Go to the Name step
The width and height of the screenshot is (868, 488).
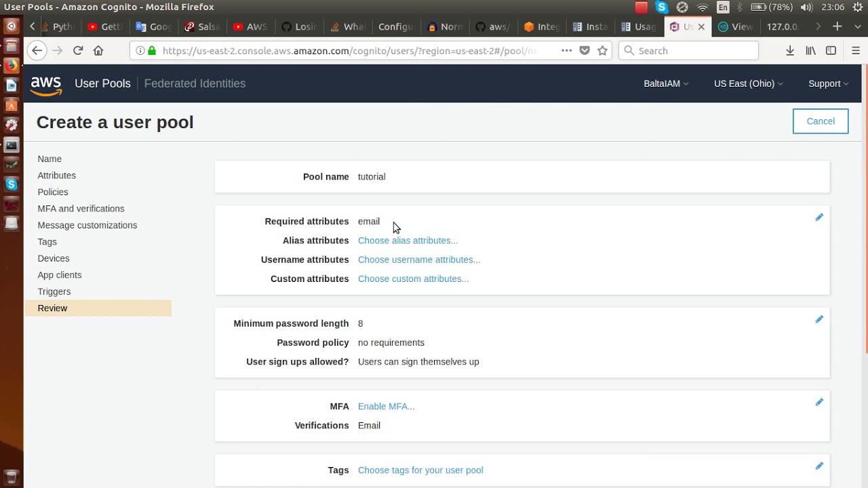coord(50,159)
